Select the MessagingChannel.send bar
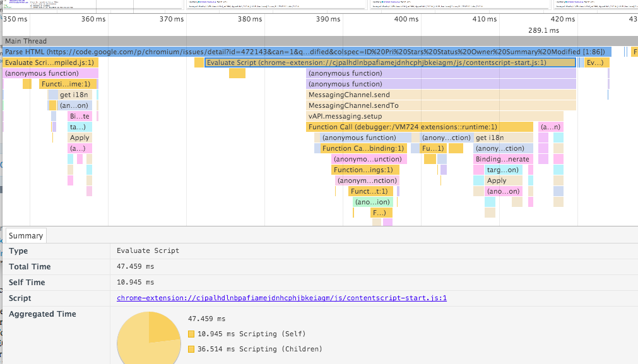 (441, 95)
